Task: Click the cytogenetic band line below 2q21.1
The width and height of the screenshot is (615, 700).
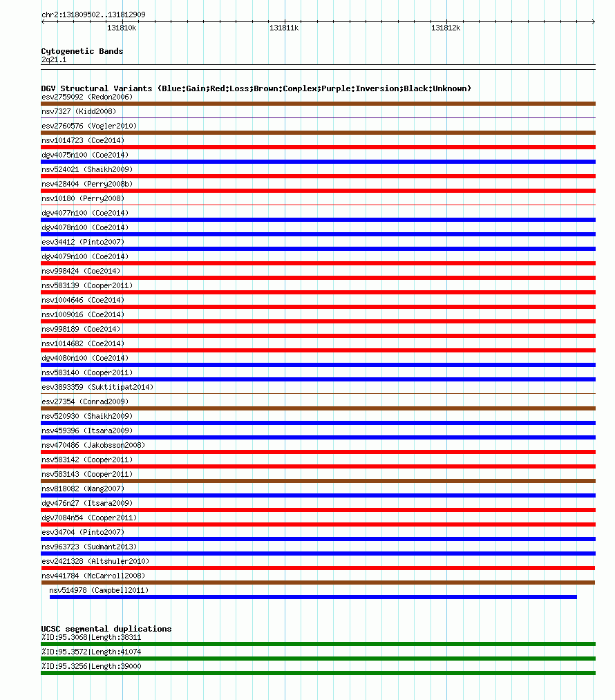Action: click(x=319, y=67)
